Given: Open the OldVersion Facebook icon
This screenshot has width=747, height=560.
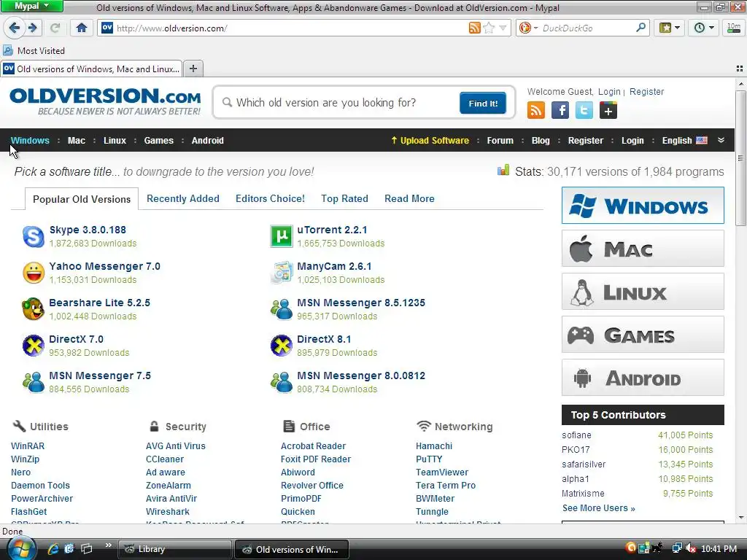Looking at the screenshot, I should [x=560, y=111].
